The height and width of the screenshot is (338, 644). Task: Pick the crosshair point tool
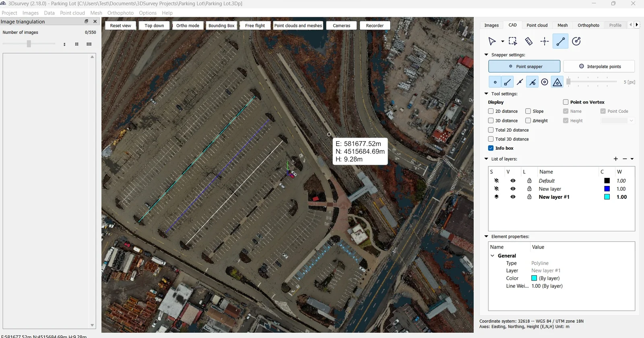point(545,41)
